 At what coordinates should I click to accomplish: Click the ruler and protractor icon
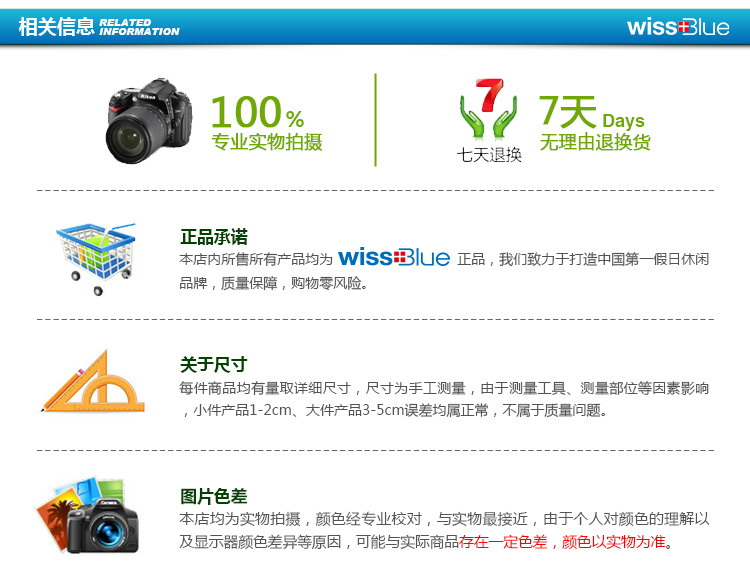93,381
